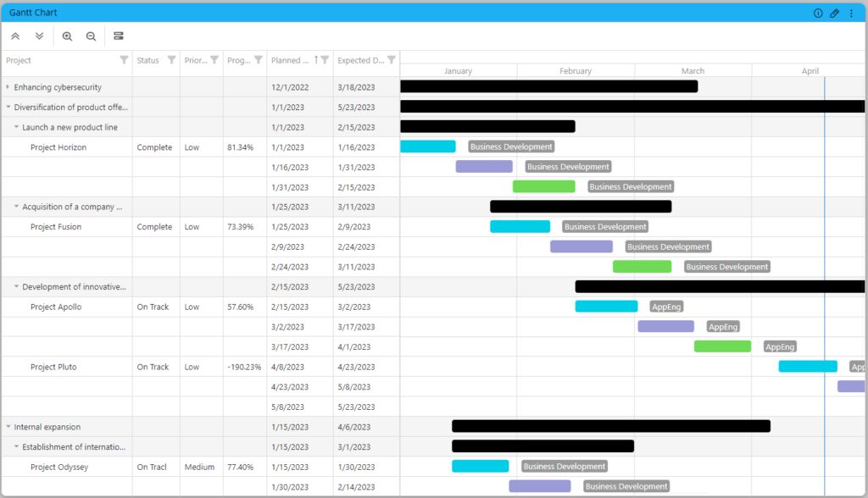
Task: Expand the Enhancing cybersecurity row
Action: coord(7,86)
